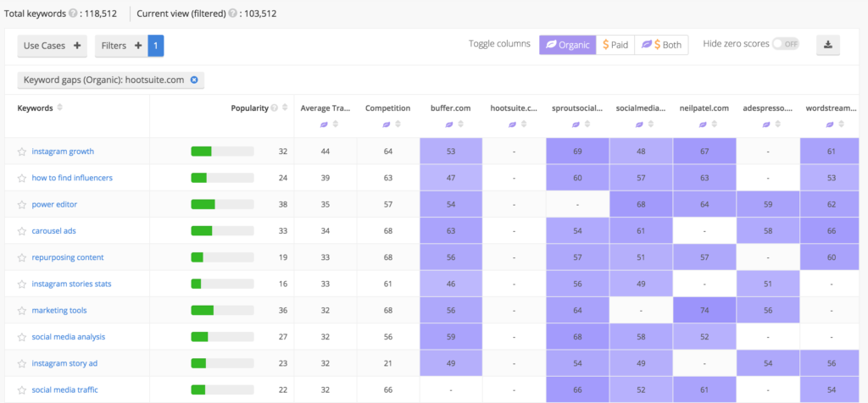Viewport: 868px width, 403px height.
Task: Click the active filter count badge
Action: pyautogui.click(x=156, y=46)
